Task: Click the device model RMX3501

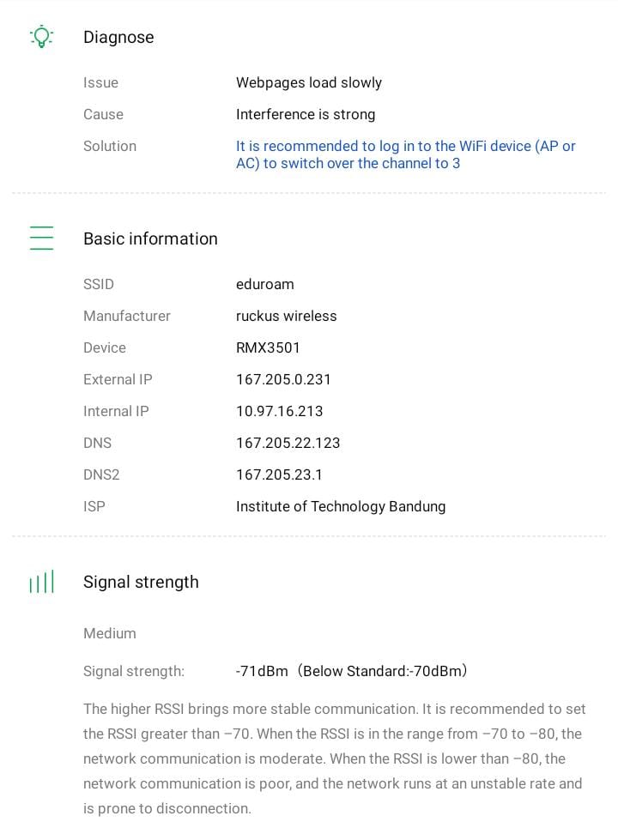Action: tap(268, 347)
